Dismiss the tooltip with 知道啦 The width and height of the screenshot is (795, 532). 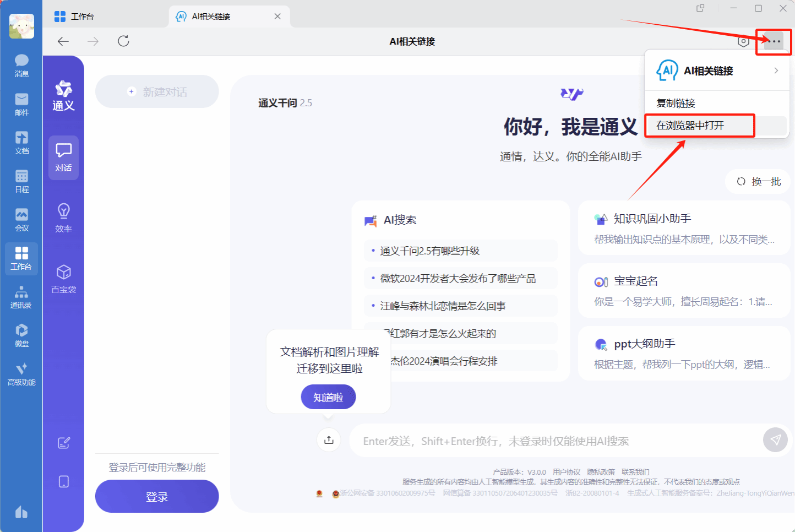328,397
